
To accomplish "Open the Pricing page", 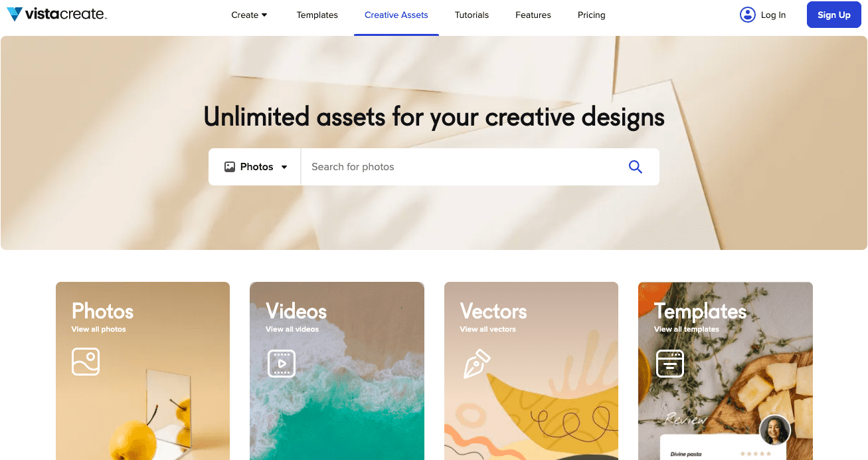I will click(591, 15).
